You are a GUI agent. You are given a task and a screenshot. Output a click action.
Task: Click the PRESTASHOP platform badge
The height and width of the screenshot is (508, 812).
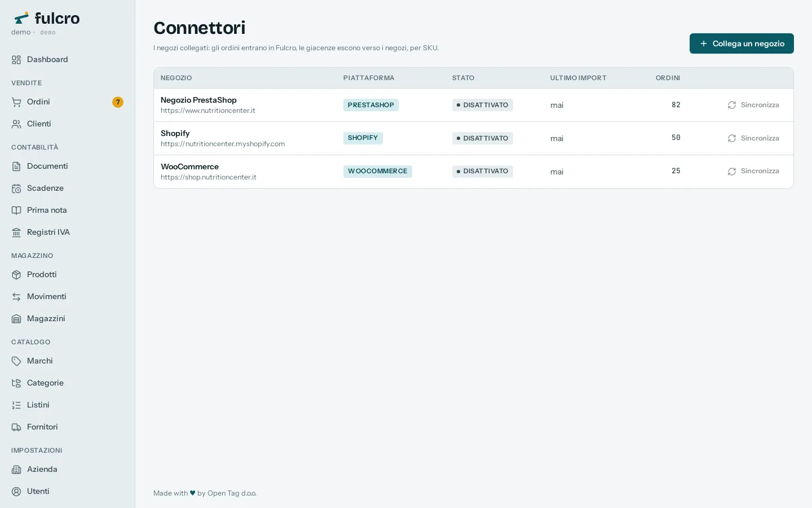coord(371,105)
